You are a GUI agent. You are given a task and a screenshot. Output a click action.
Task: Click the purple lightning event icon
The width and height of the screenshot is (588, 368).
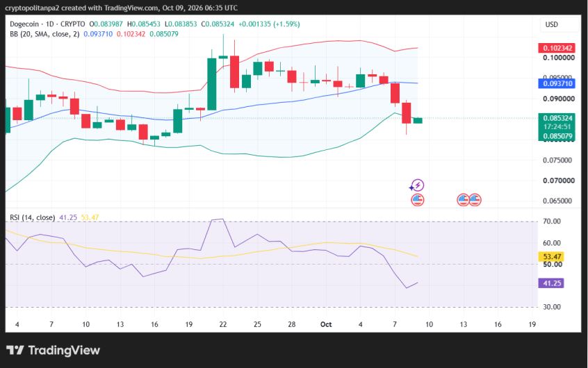click(x=416, y=185)
